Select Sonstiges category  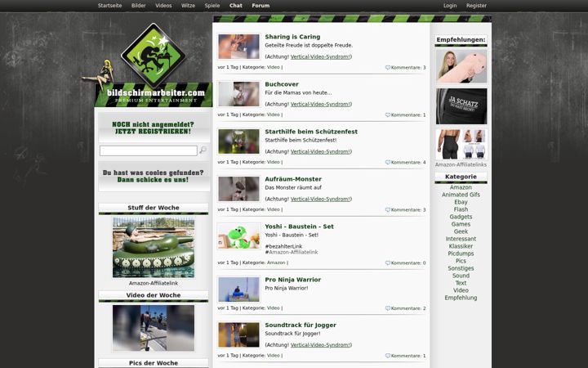point(461,268)
